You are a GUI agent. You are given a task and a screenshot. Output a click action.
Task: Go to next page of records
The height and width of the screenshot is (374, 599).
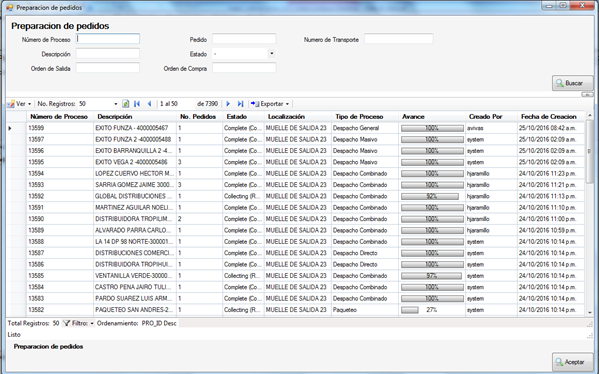point(228,104)
